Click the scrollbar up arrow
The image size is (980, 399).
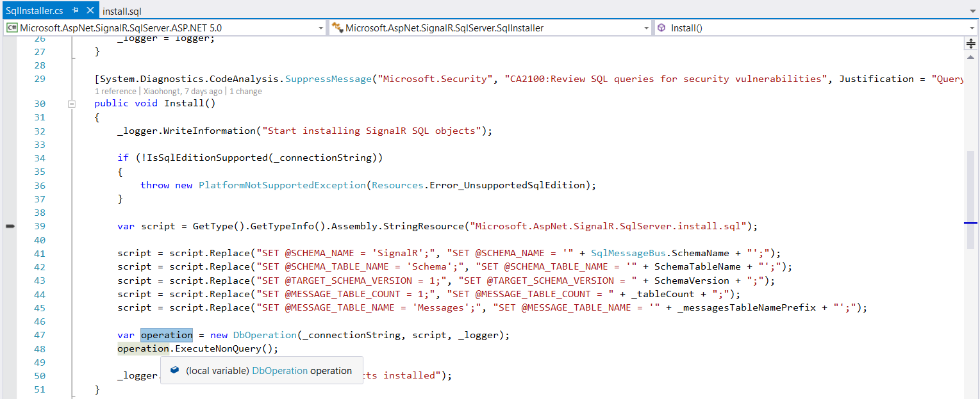[971, 56]
